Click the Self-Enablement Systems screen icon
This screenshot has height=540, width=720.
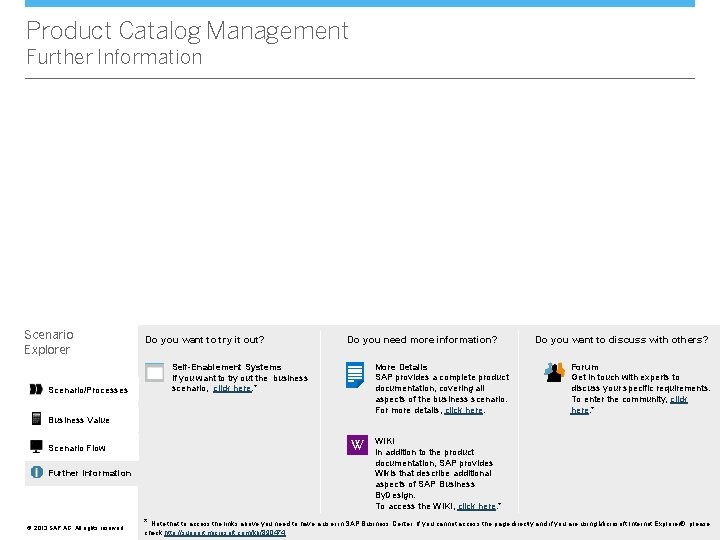154,373
